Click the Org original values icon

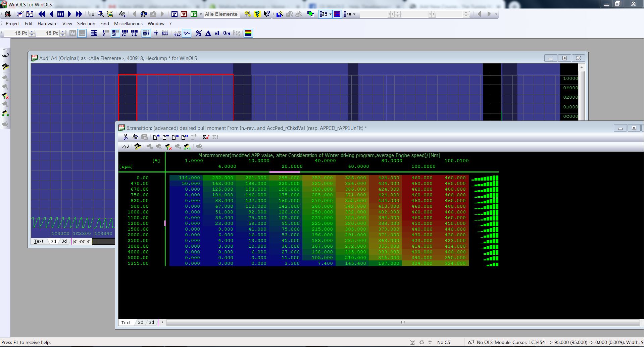point(227,33)
